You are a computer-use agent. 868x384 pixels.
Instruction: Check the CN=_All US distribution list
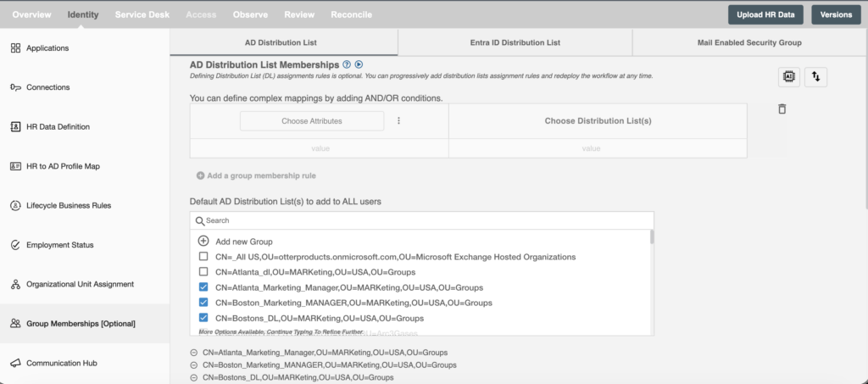coord(203,257)
